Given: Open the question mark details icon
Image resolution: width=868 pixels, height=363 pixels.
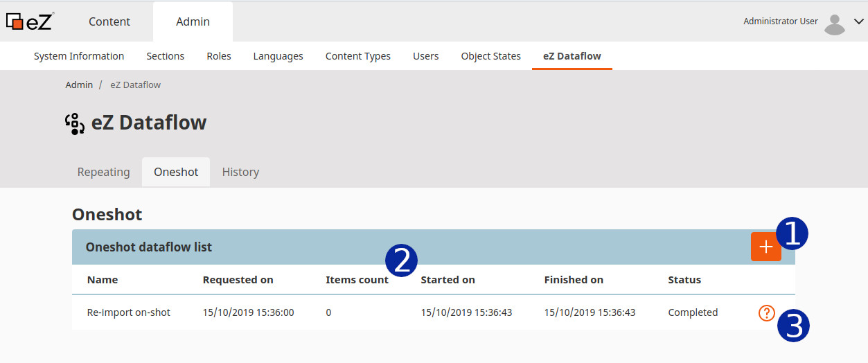Looking at the screenshot, I should coord(766,312).
